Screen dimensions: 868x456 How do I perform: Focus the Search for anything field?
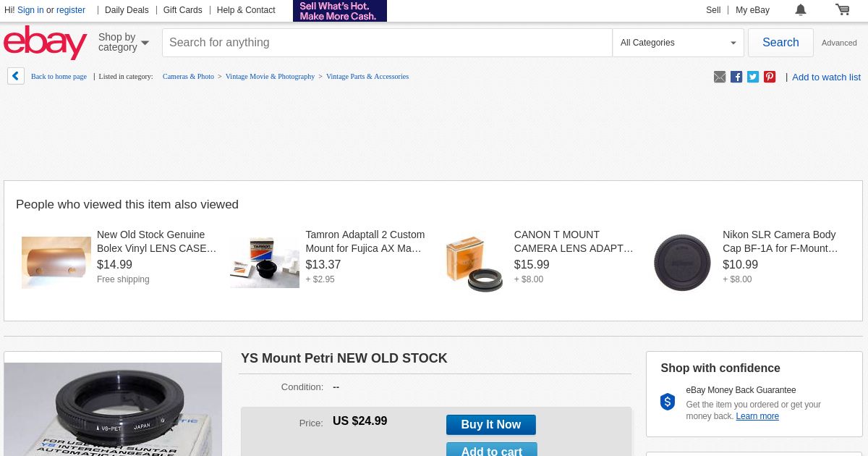(387, 43)
